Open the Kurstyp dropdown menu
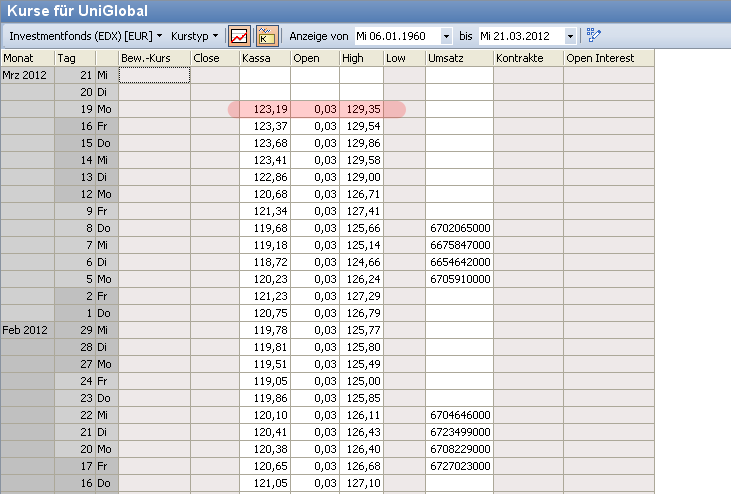The height and width of the screenshot is (494, 731). (x=194, y=35)
